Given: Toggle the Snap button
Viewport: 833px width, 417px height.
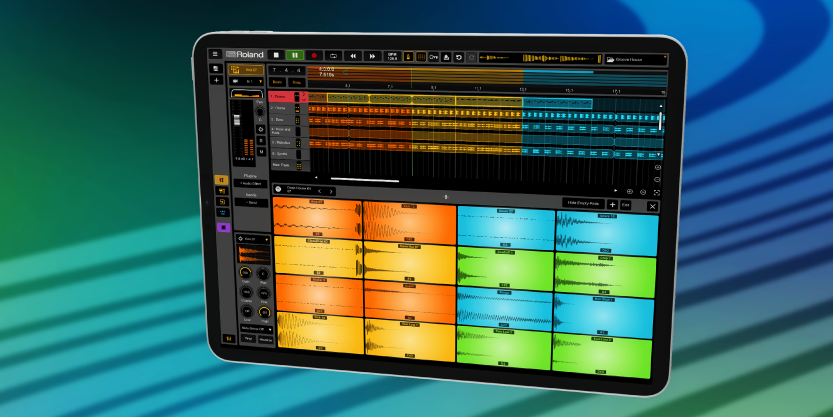Looking at the screenshot, I should pyautogui.click(x=296, y=82).
